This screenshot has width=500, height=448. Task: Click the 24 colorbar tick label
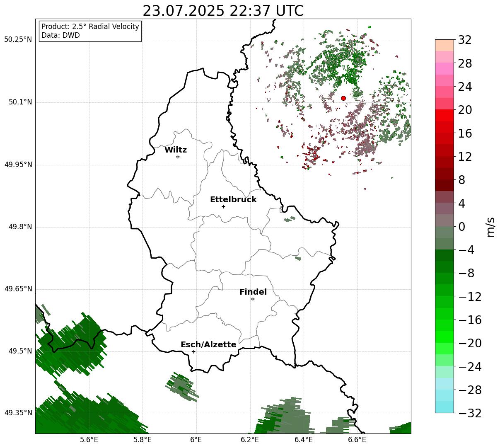465,87
